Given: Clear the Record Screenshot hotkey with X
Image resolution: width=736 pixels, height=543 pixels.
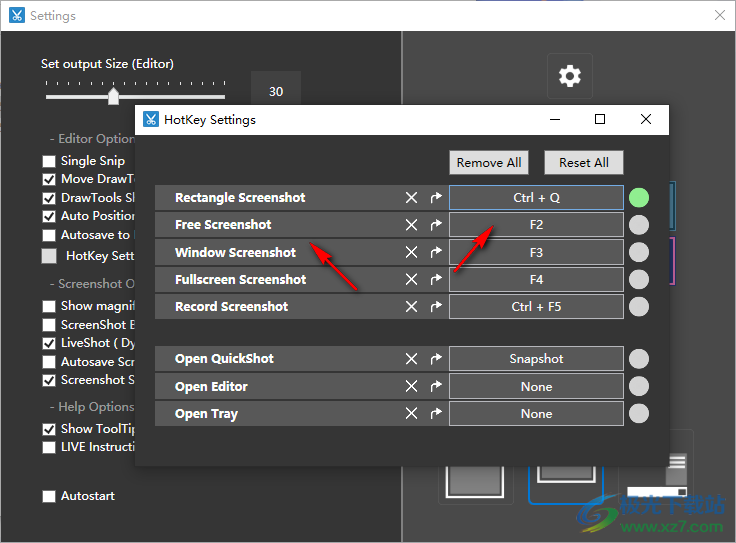Looking at the screenshot, I should tap(411, 306).
